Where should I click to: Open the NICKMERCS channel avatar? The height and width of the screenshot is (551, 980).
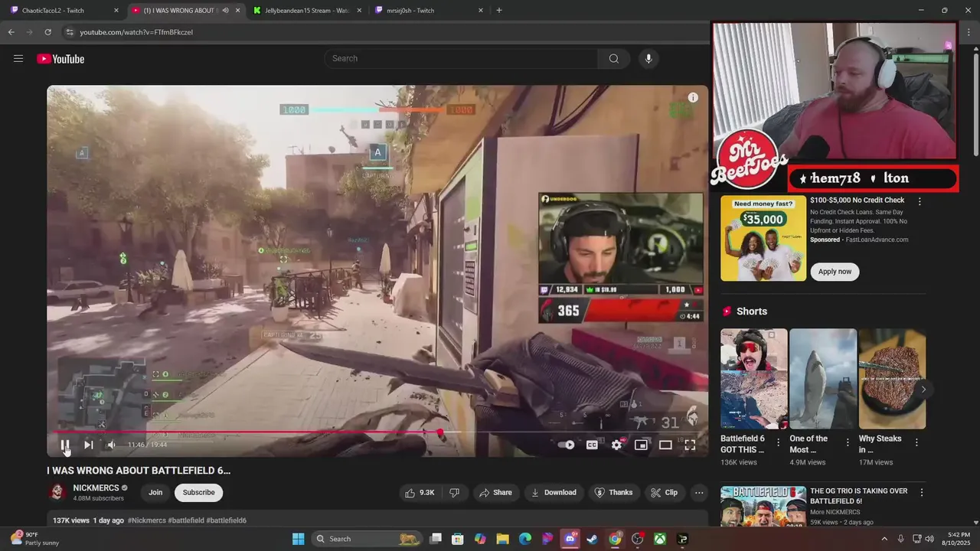pos(57,492)
